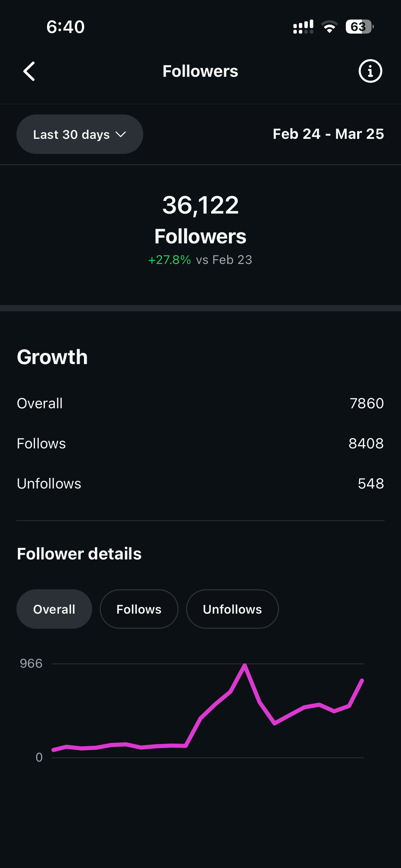Tap the battery level indicator

[359, 27]
